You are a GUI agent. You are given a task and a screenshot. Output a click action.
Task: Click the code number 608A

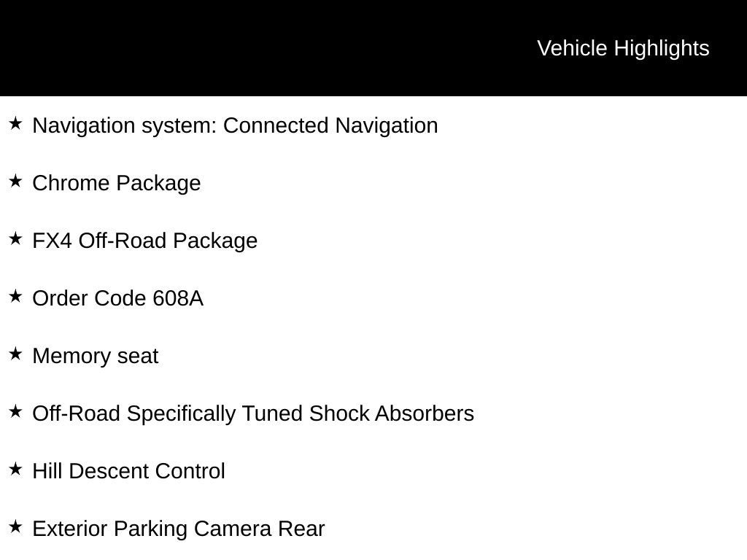click(178, 298)
